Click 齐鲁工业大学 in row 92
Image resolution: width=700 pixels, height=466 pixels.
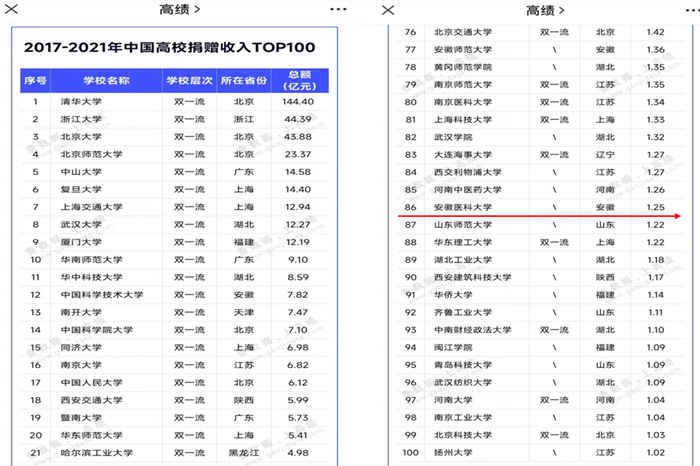pos(463,312)
